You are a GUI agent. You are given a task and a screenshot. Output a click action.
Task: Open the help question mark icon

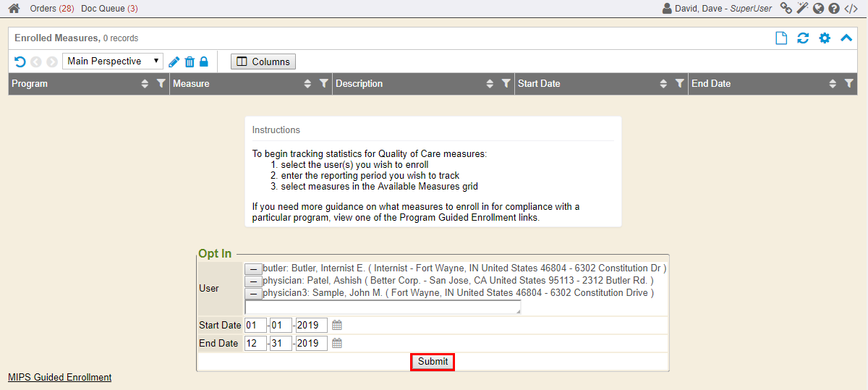tap(834, 9)
